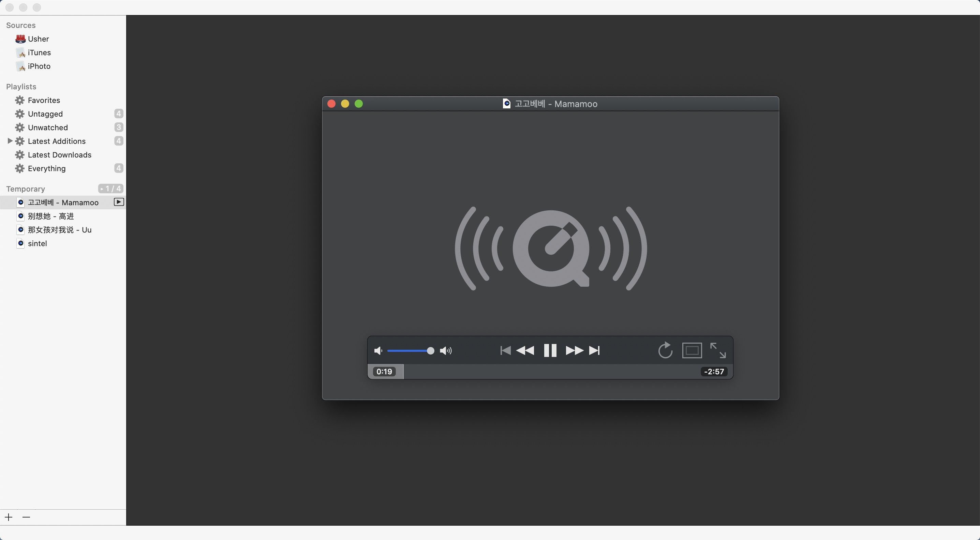Click the iPhoto source icon
Viewport: 980px width, 540px height.
pos(20,66)
